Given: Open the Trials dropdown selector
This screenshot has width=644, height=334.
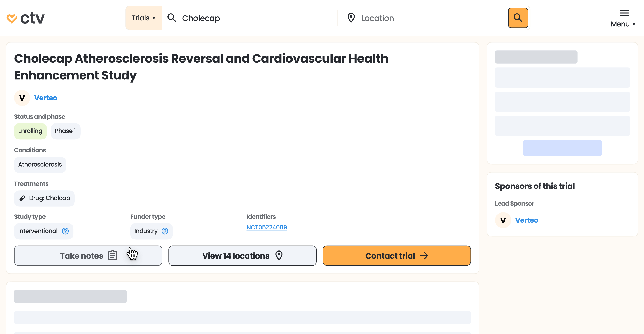Looking at the screenshot, I should point(144,18).
